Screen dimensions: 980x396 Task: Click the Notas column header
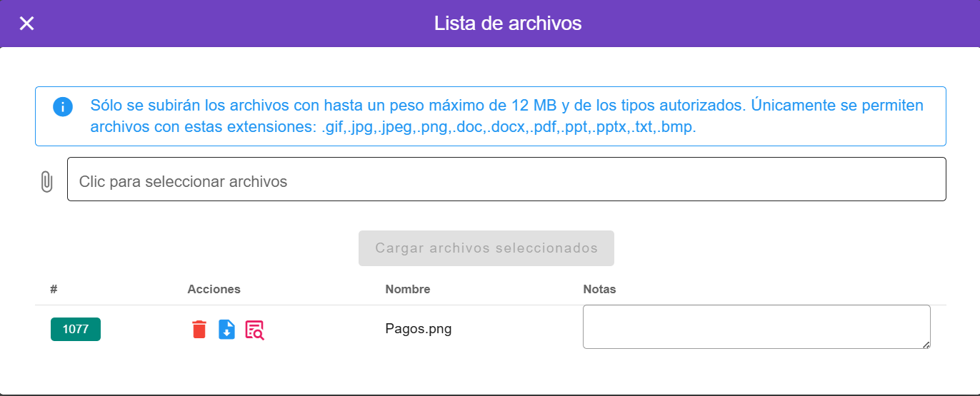coord(599,289)
